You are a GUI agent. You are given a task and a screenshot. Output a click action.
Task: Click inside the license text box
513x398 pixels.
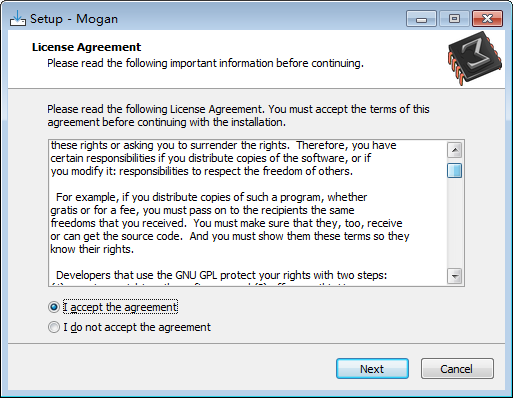pyautogui.click(x=247, y=213)
